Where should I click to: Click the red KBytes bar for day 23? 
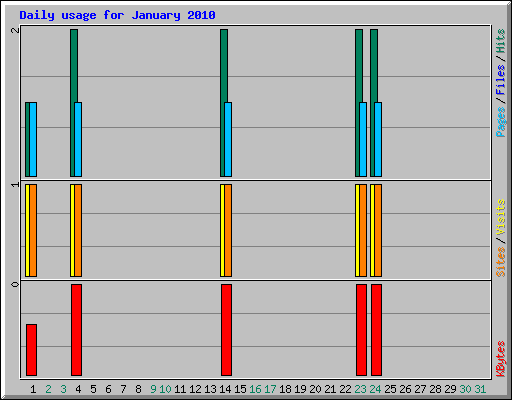[x=361, y=330]
